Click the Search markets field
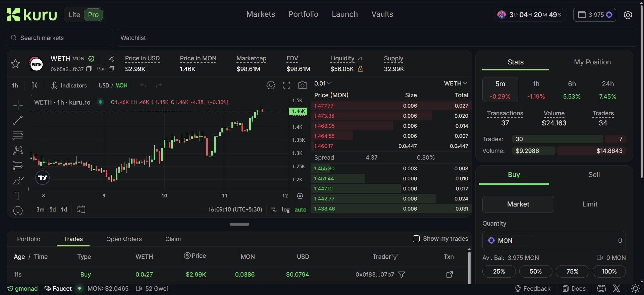Screen dimensions: 644x295 (x=60, y=38)
